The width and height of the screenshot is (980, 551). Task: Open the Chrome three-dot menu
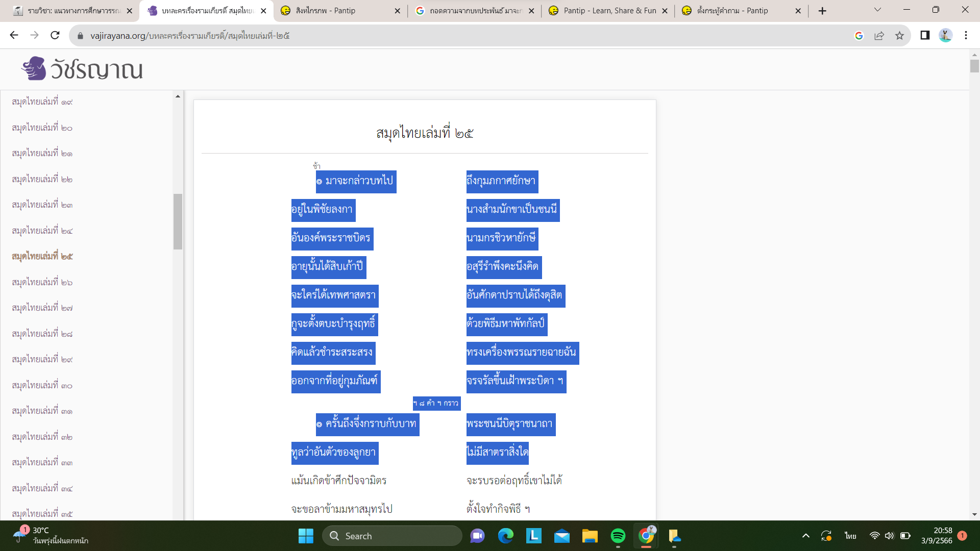click(x=966, y=35)
